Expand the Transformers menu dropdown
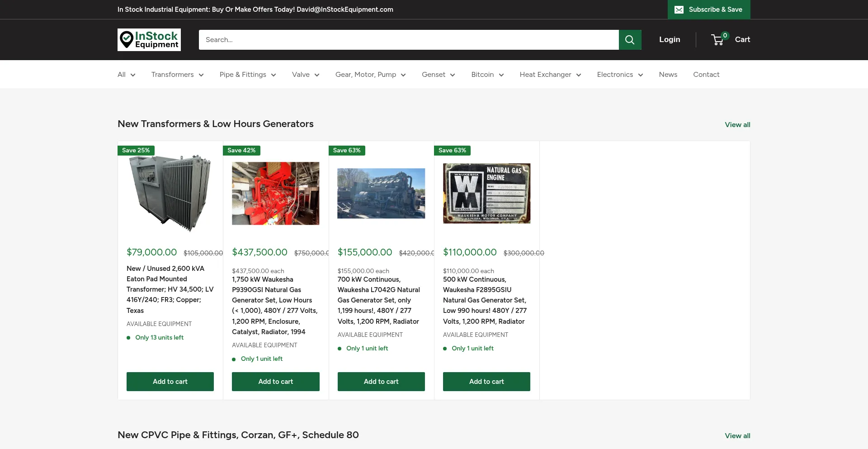This screenshot has width=868, height=449. point(178,75)
